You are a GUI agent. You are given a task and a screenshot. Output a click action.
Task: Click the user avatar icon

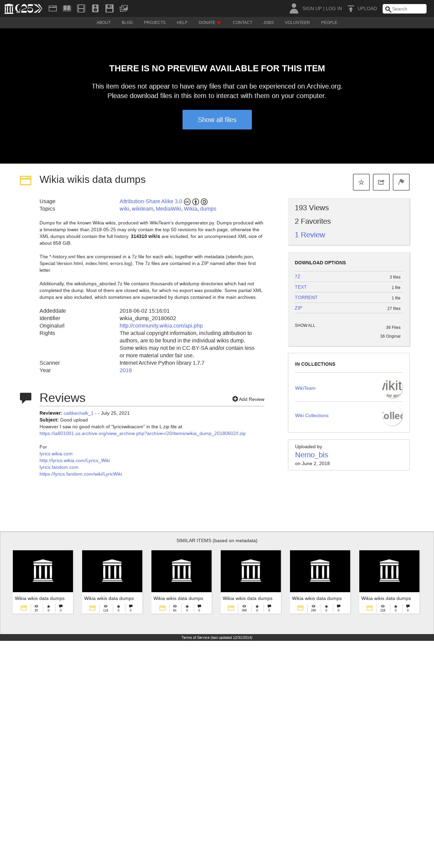pyautogui.click(x=294, y=8)
